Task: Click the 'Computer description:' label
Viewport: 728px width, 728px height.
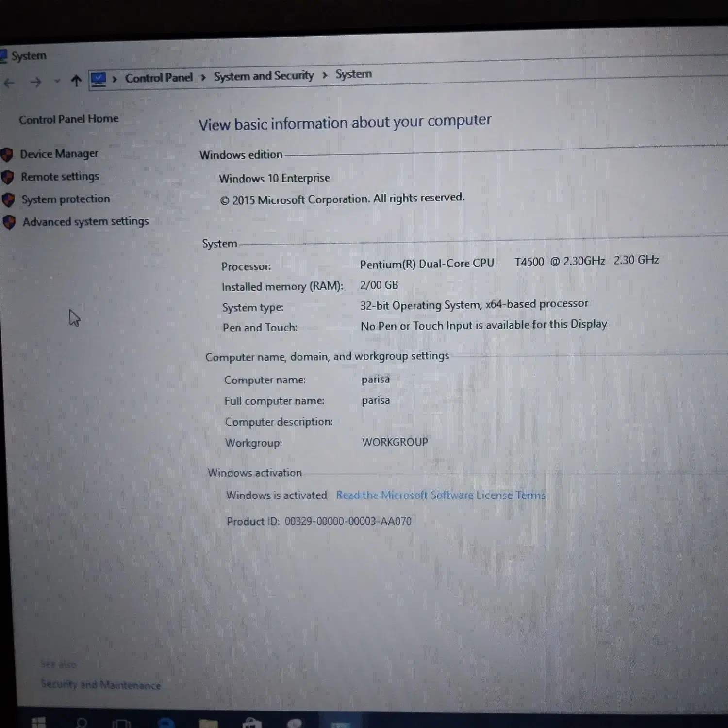Action: (x=279, y=422)
